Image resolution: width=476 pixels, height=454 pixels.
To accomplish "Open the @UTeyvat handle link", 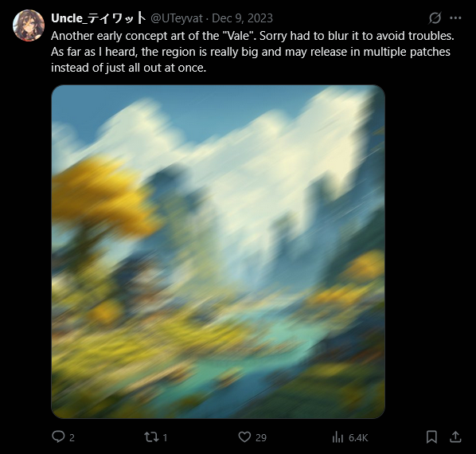I will point(177,18).
